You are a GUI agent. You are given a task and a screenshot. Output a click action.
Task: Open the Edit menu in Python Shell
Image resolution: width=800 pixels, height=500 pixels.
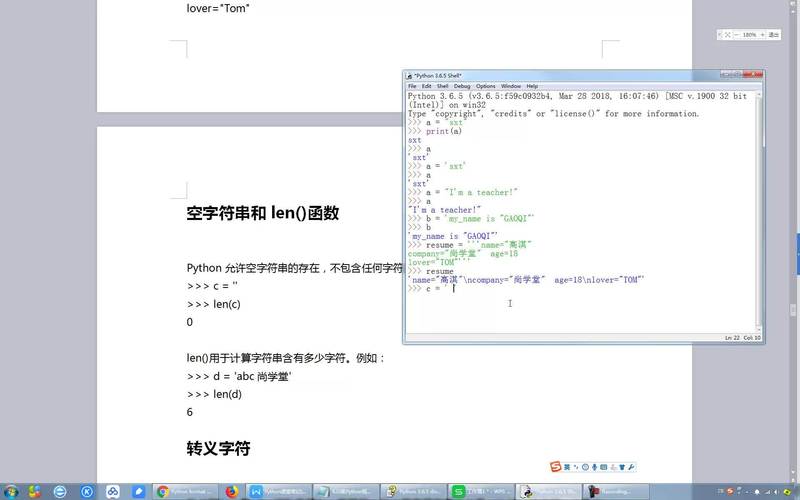point(427,86)
